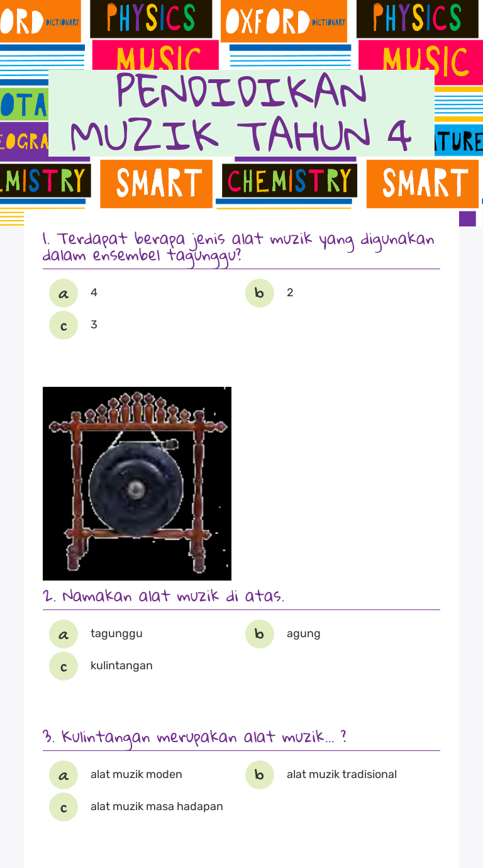Click the 'kulintangan' answer text
Screen dimensions: 483x868
coord(121,665)
